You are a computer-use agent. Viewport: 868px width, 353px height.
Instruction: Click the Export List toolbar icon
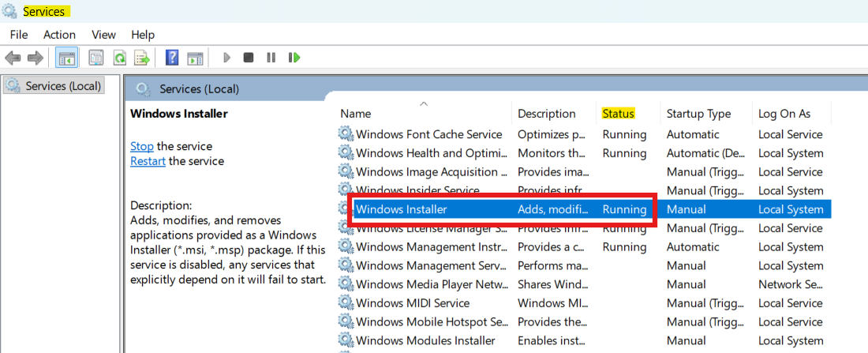click(x=142, y=58)
